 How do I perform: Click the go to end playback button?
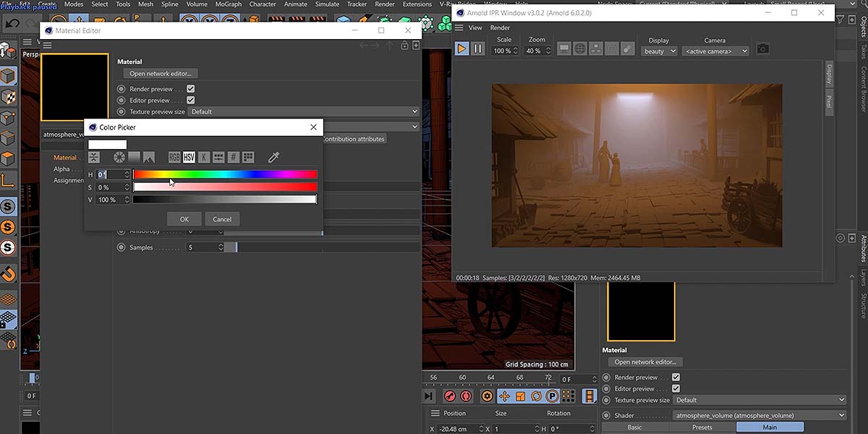click(429, 396)
